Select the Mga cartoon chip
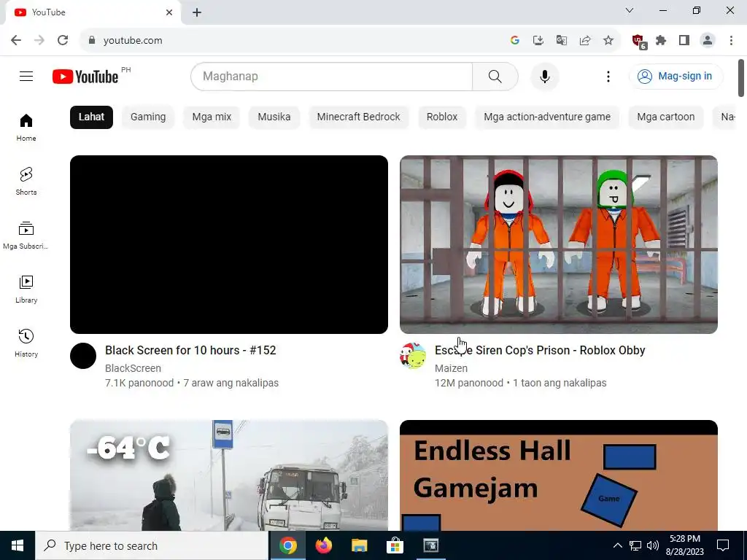 click(x=665, y=117)
